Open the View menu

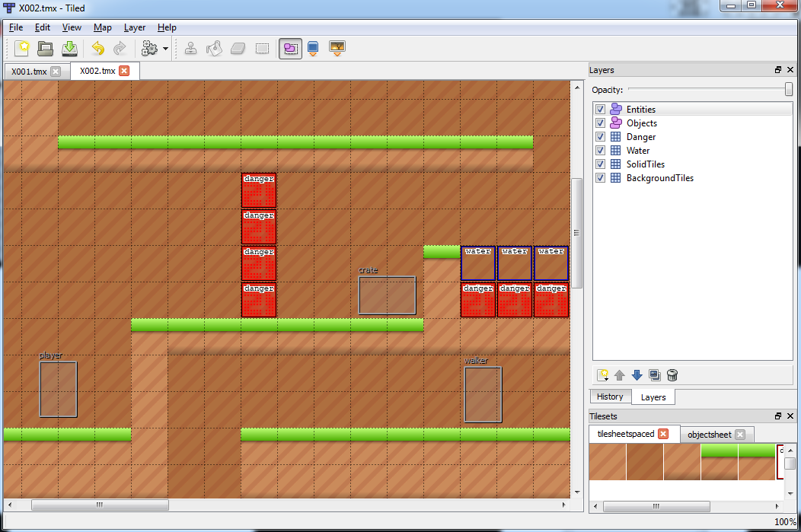coord(72,27)
